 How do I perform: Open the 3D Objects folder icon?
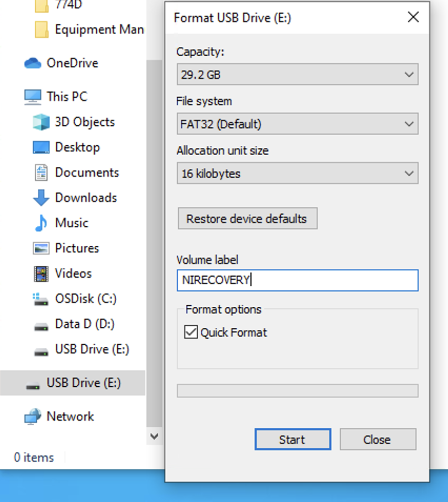coord(41,122)
